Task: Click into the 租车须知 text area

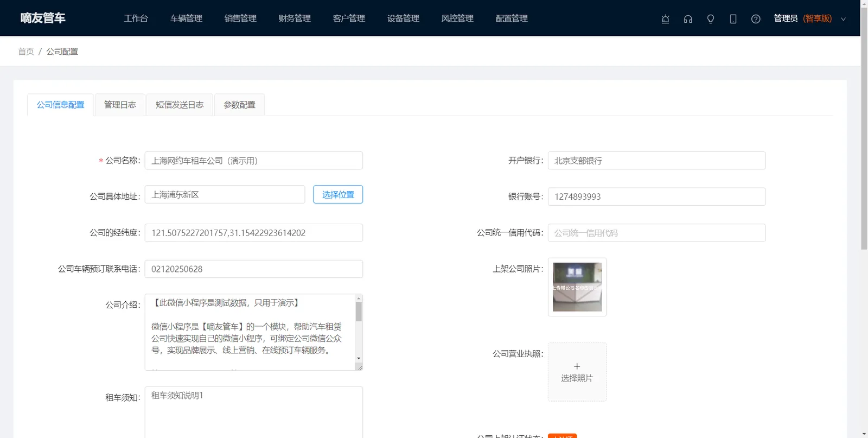Action: (x=254, y=412)
